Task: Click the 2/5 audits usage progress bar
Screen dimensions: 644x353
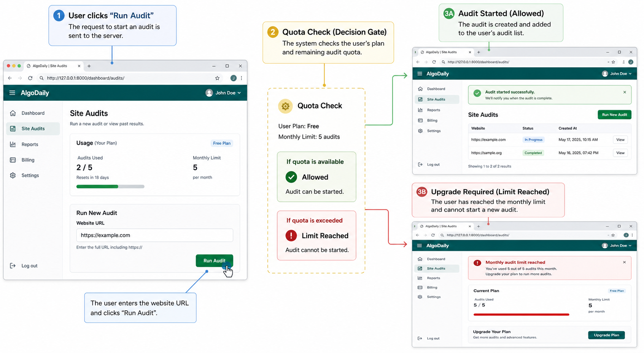Action: tap(110, 187)
